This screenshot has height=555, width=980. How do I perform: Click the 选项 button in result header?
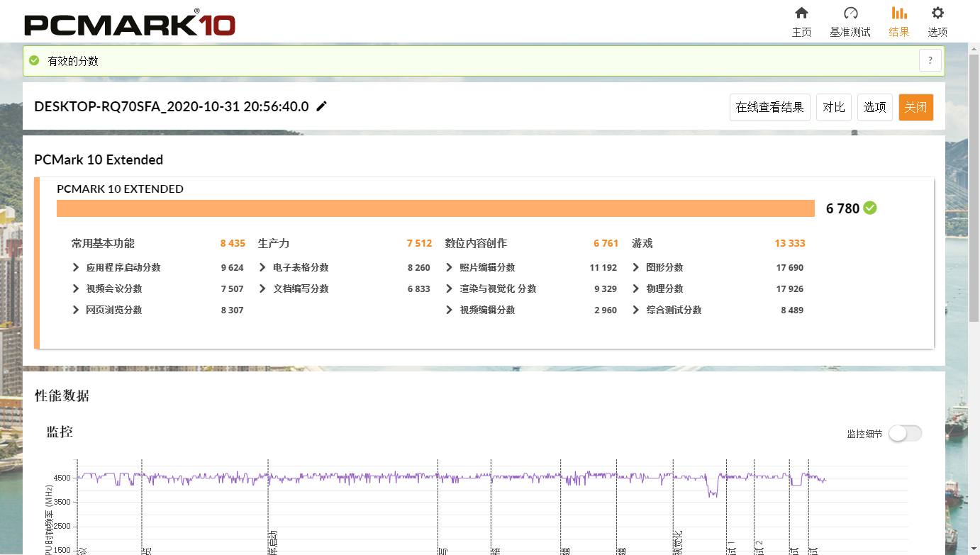[x=875, y=107]
